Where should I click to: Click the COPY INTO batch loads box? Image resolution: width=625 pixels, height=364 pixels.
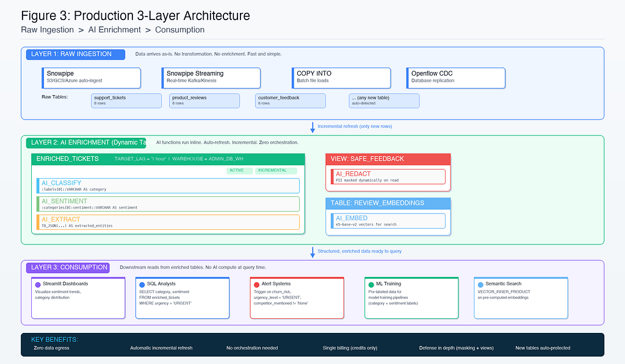tap(341, 77)
